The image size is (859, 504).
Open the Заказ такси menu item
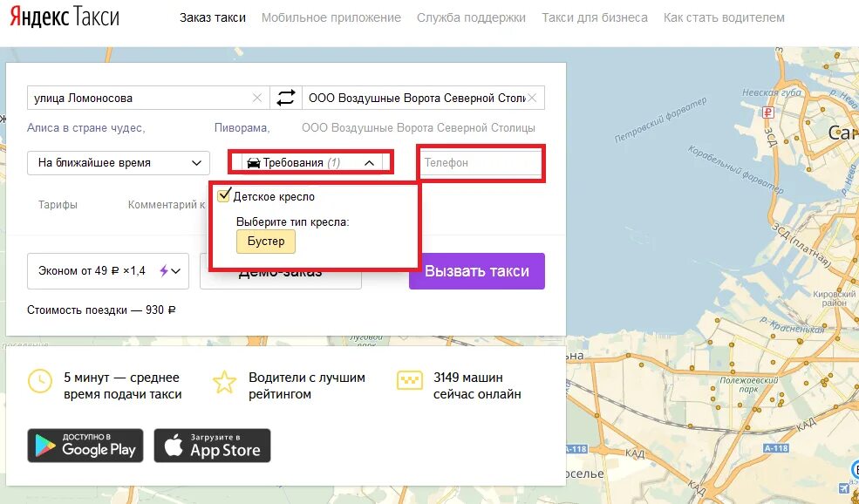tap(213, 17)
